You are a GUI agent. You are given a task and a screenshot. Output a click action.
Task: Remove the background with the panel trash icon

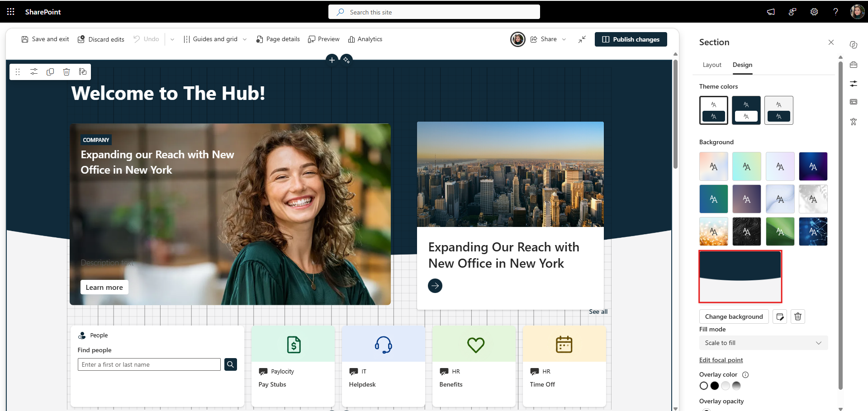(798, 317)
